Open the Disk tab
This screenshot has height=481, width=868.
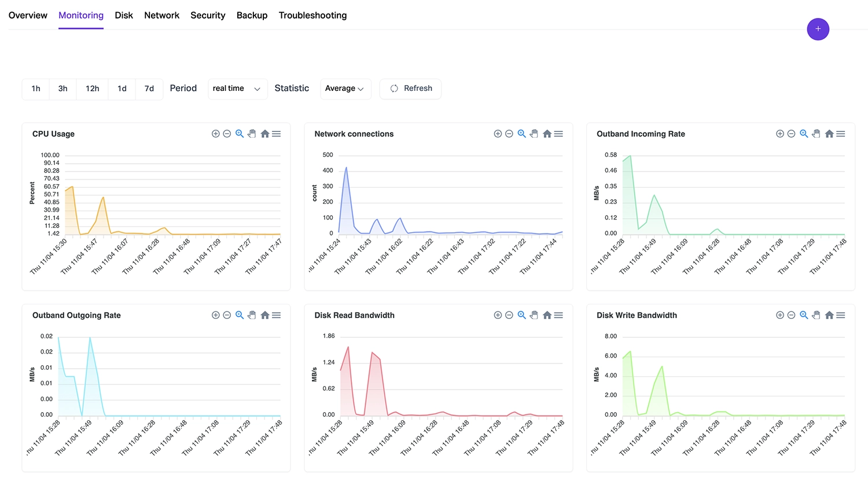[124, 16]
